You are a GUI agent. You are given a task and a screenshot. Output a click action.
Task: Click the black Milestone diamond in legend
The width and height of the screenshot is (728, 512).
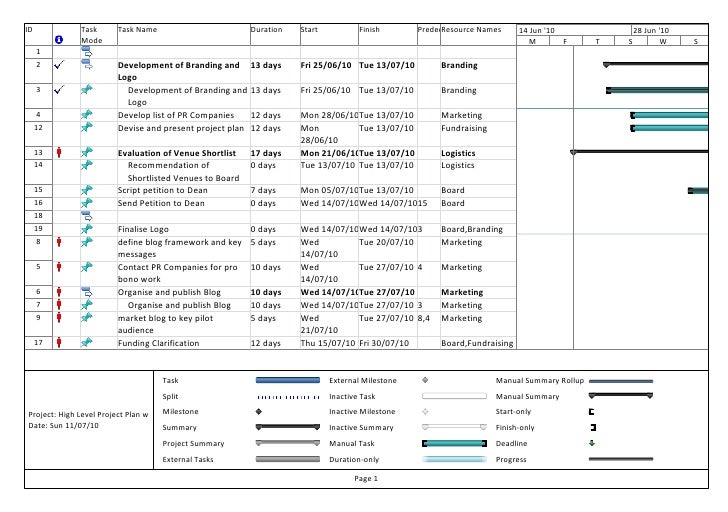pos(259,411)
